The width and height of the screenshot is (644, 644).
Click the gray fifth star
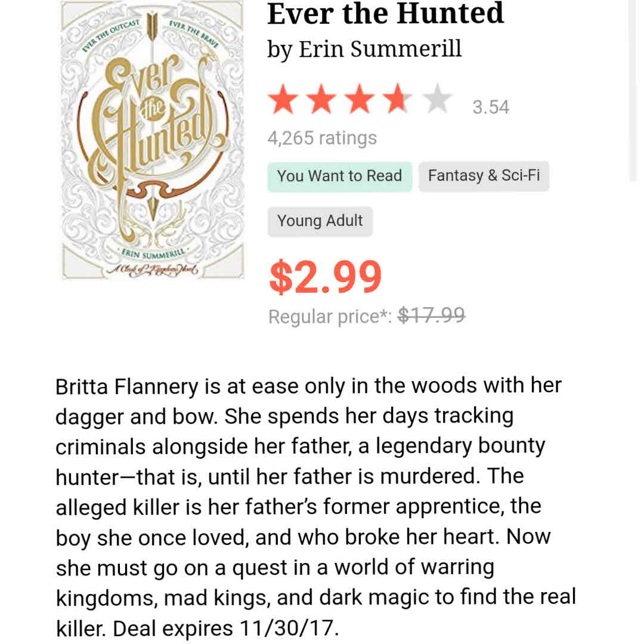438,100
